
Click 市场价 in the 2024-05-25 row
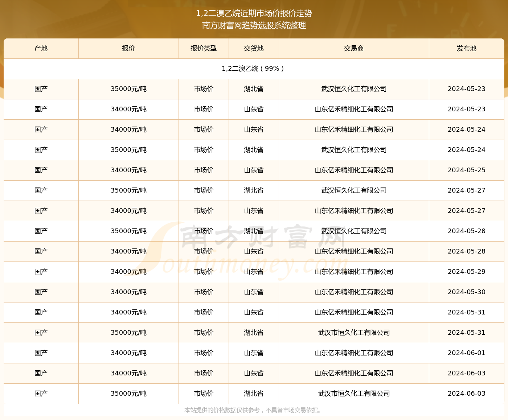click(x=204, y=170)
